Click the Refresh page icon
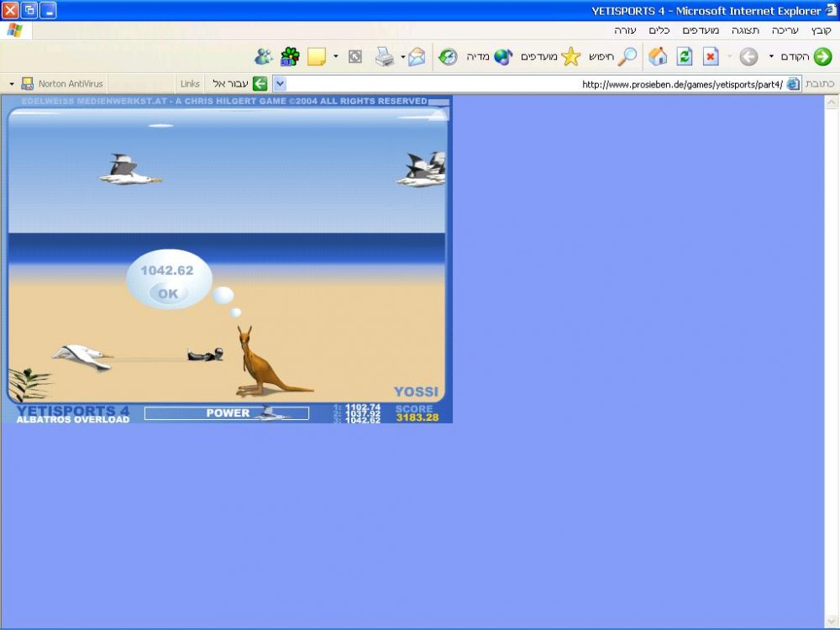 pyautogui.click(x=684, y=56)
